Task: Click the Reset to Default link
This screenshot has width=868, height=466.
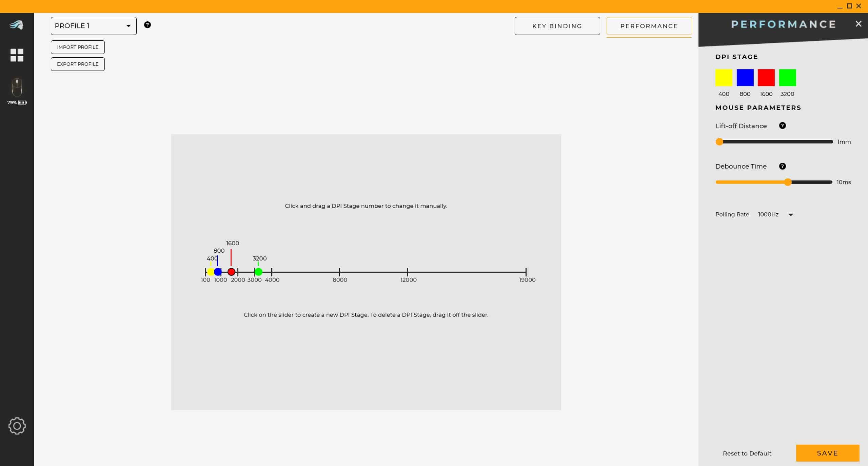Action: [x=747, y=453]
